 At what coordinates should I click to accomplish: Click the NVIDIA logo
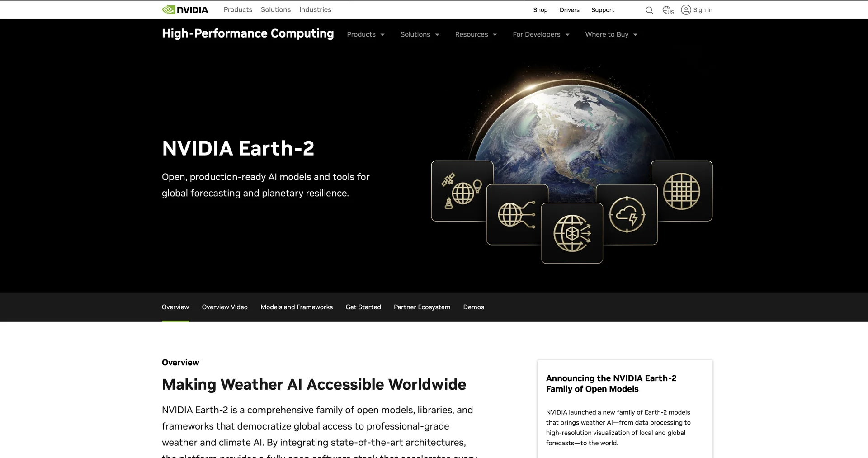[x=185, y=9]
